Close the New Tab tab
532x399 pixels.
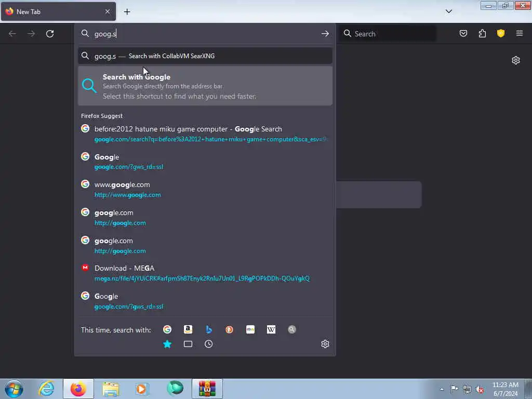[108, 11]
